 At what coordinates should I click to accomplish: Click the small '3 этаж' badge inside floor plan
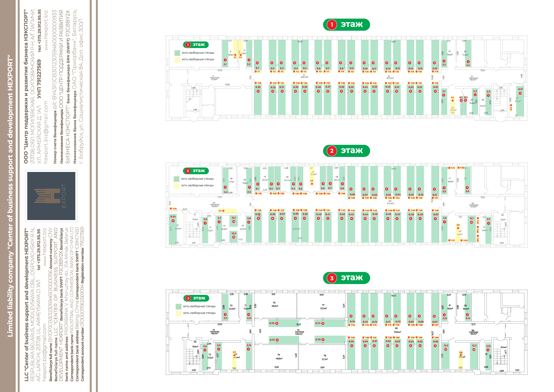(x=196, y=298)
